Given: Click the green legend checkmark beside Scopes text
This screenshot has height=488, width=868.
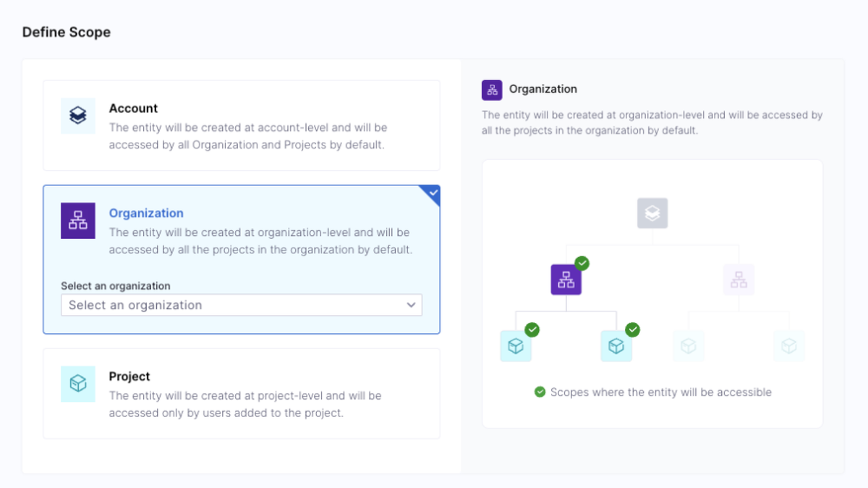Looking at the screenshot, I should [540, 392].
